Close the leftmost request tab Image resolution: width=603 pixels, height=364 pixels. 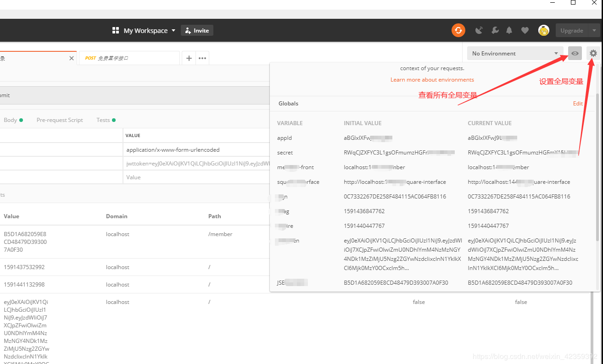coord(71,58)
